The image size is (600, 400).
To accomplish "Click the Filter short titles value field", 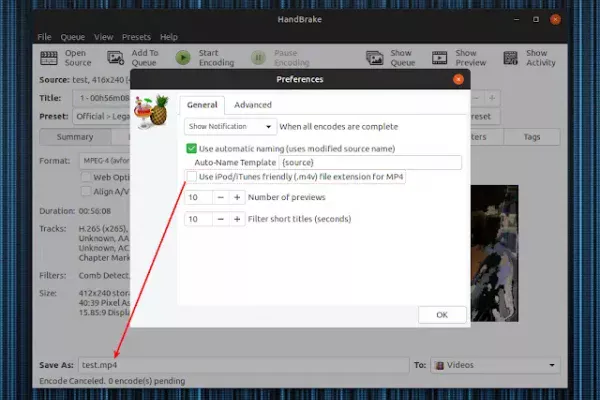I will (x=198, y=219).
